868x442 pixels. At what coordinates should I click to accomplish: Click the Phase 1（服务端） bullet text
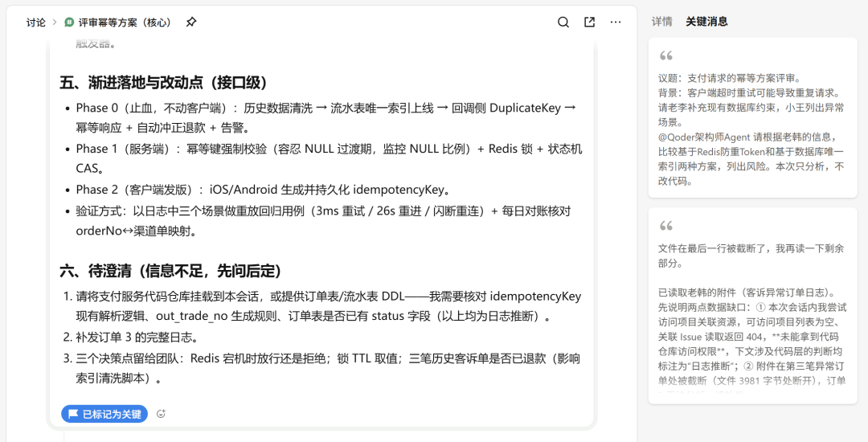(330, 159)
